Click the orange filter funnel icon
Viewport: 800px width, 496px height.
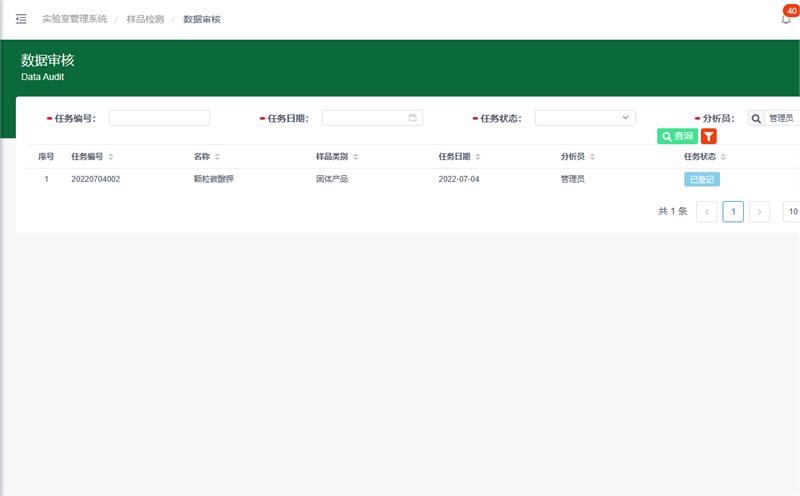(x=709, y=136)
